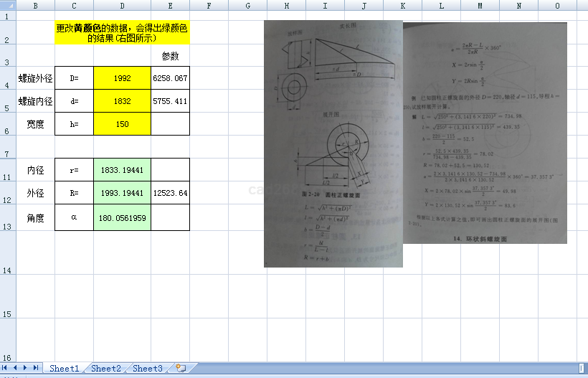The height and width of the screenshot is (378, 588).
Task: Select column D header
Action: pyautogui.click(x=122, y=6)
